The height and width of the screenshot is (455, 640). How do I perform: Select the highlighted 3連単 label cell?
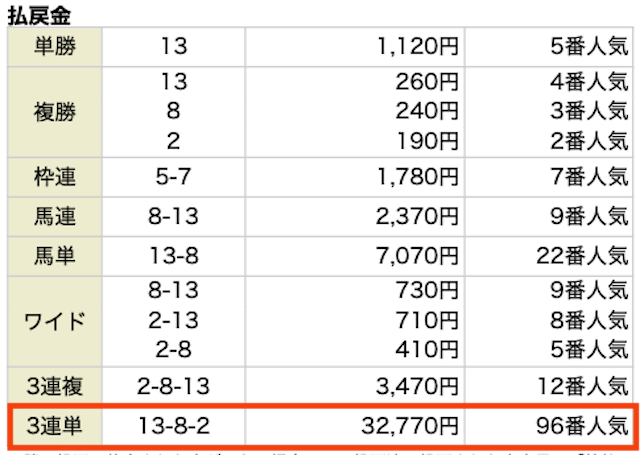(55, 426)
